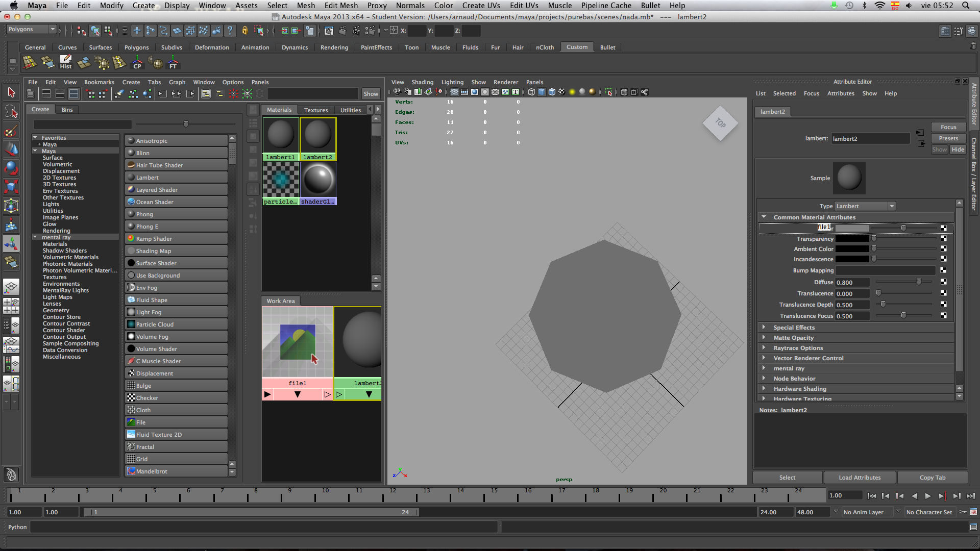Click the Hide toggle in Attribute Editor

coord(958,149)
